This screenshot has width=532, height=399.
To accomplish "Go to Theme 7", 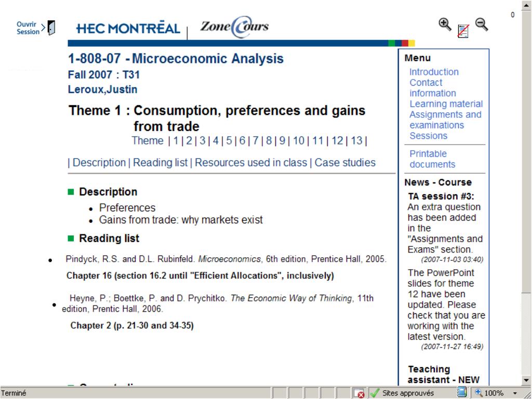I will click(x=256, y=140).
